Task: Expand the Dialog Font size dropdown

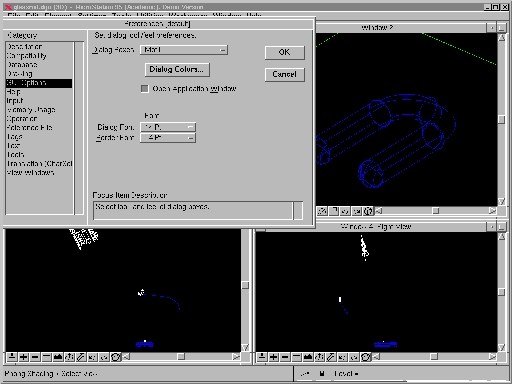Action: (168, 127)
